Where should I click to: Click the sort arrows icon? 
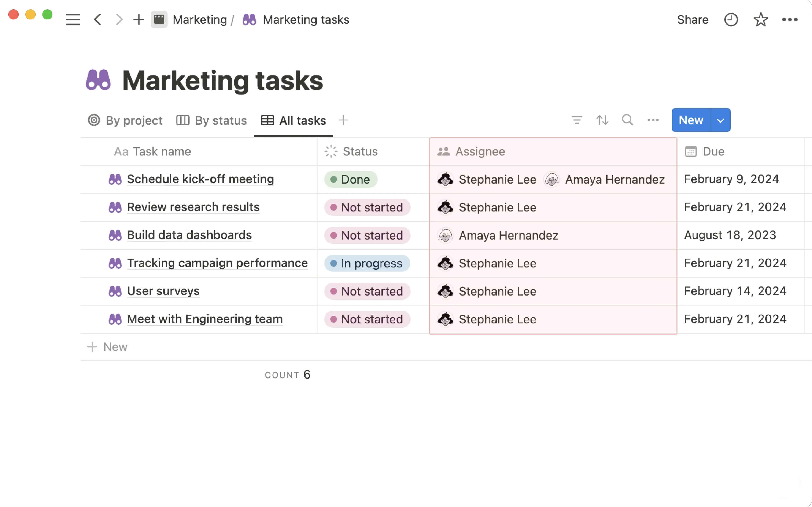coord(602,120)
